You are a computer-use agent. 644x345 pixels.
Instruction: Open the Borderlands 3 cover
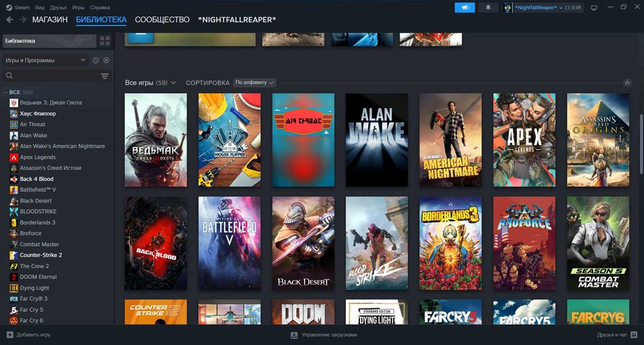click(451, 243)
